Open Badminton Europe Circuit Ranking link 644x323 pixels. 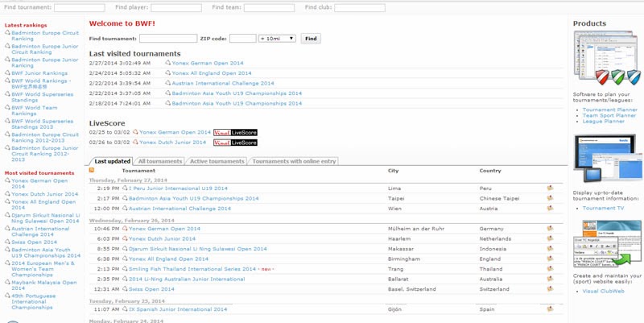pyautogui.click(x=45, y=35)
